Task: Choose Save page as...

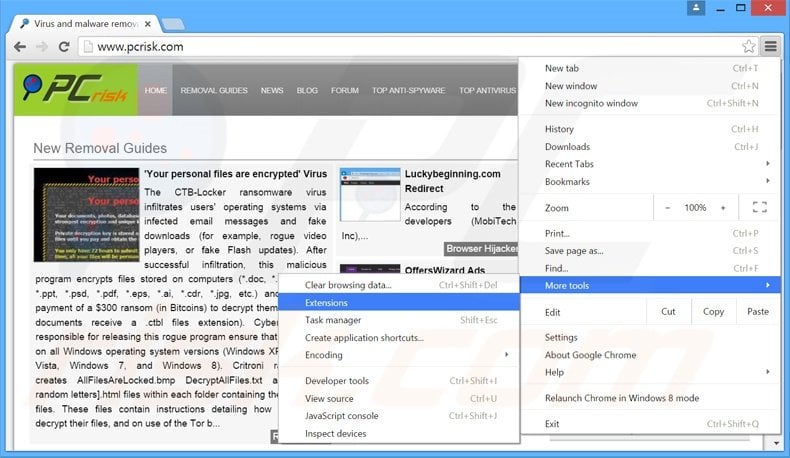Action: [x=650, y=250]
